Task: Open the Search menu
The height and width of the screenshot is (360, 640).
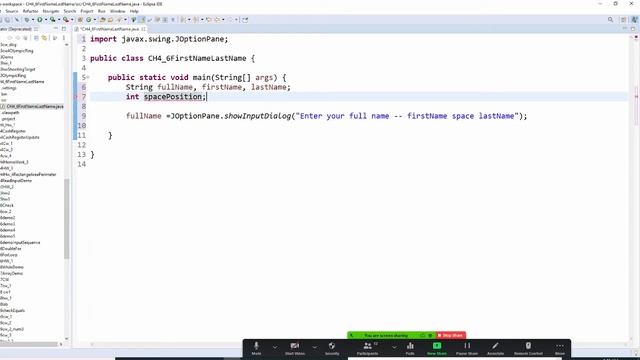Action: (x=70, y=11)
